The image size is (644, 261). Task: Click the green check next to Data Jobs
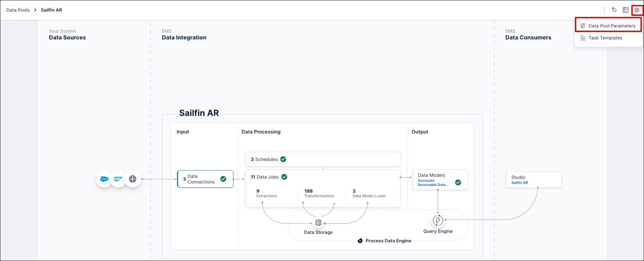coord(284,177)
